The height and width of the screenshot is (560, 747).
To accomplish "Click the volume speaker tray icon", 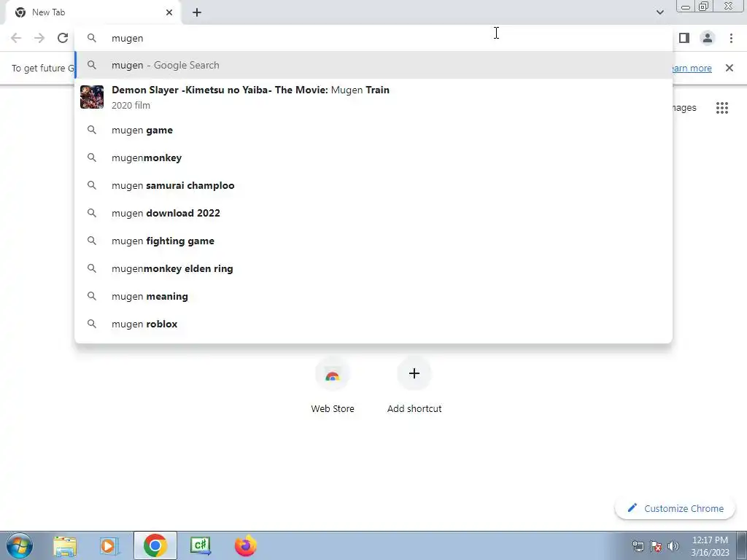I will 673,546.
